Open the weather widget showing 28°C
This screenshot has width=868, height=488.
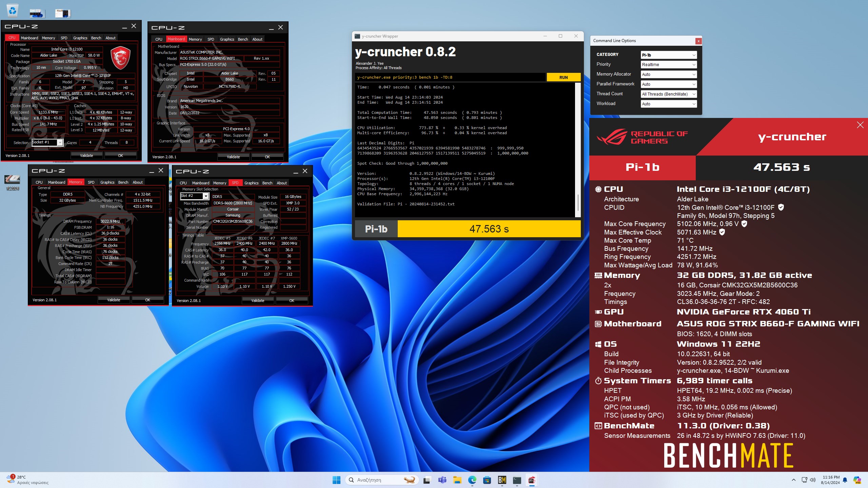(x=28, y=480)
